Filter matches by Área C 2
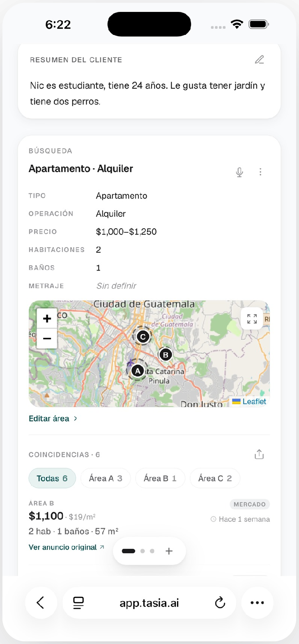The height and width of the screenshot is (644, 299). point(215,478)
